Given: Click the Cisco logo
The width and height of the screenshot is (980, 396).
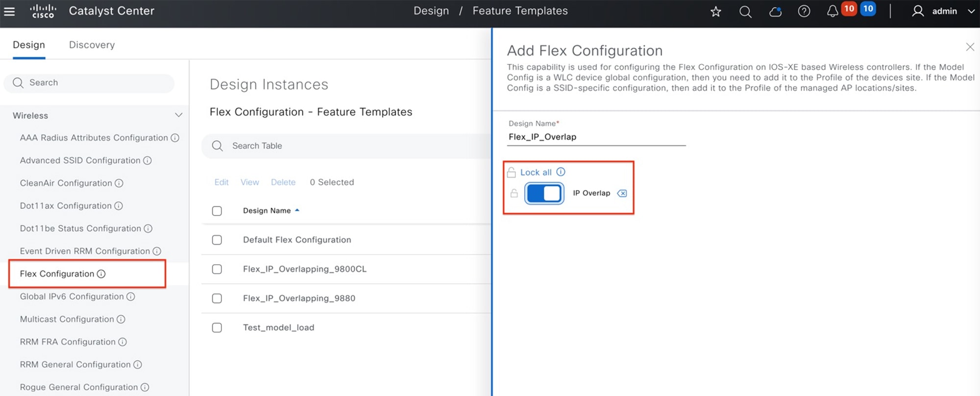Looking at the screenshot, I should [x=43, y=11].
